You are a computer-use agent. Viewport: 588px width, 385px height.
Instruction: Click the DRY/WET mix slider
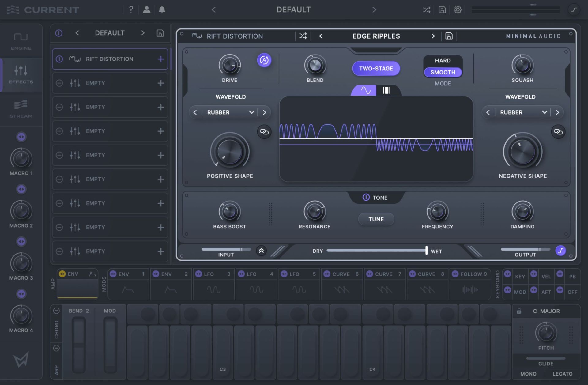(377, 251)
